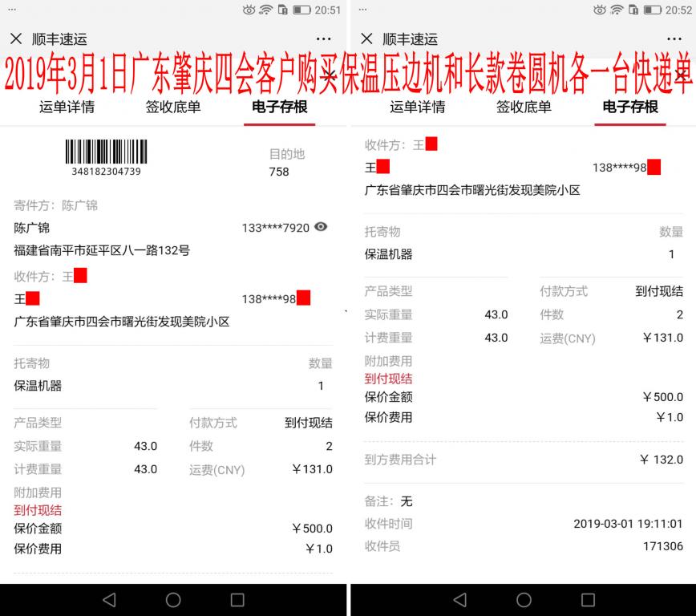Open the more options menu on right page
The height and width of the screenshot is (616, 696).
tap(674, 38)
